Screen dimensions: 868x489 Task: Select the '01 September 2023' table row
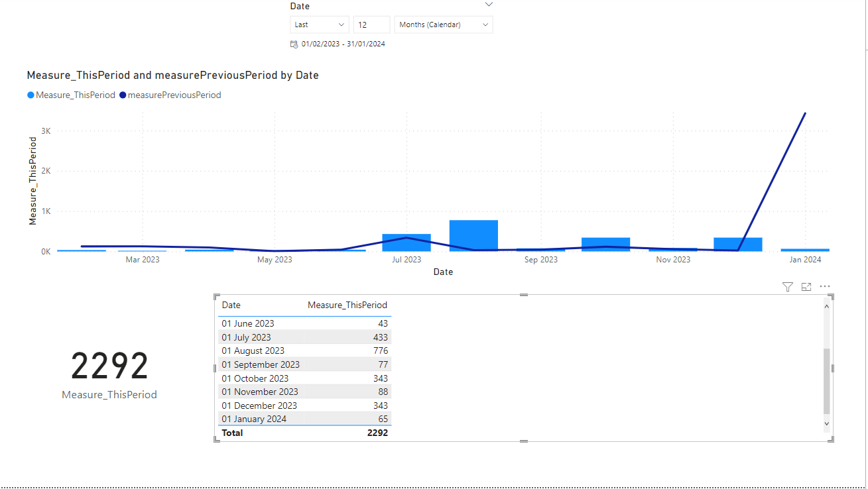tap(305, 364)
